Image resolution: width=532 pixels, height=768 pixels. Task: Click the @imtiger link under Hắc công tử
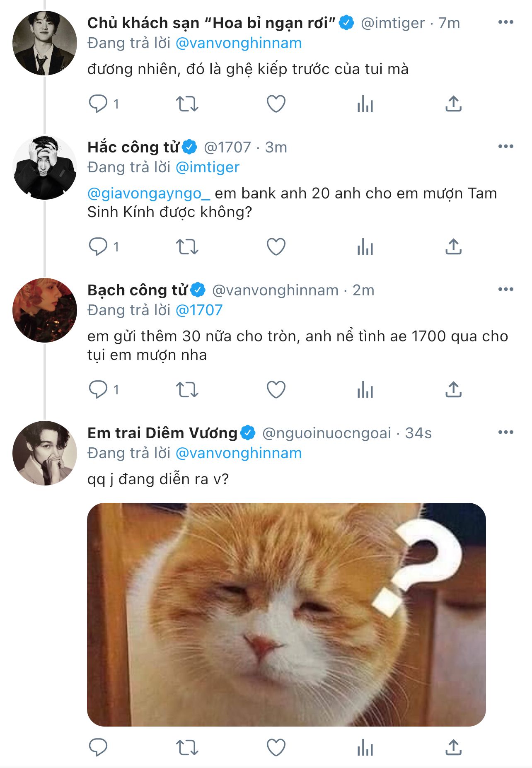click(x=208, y=167)
